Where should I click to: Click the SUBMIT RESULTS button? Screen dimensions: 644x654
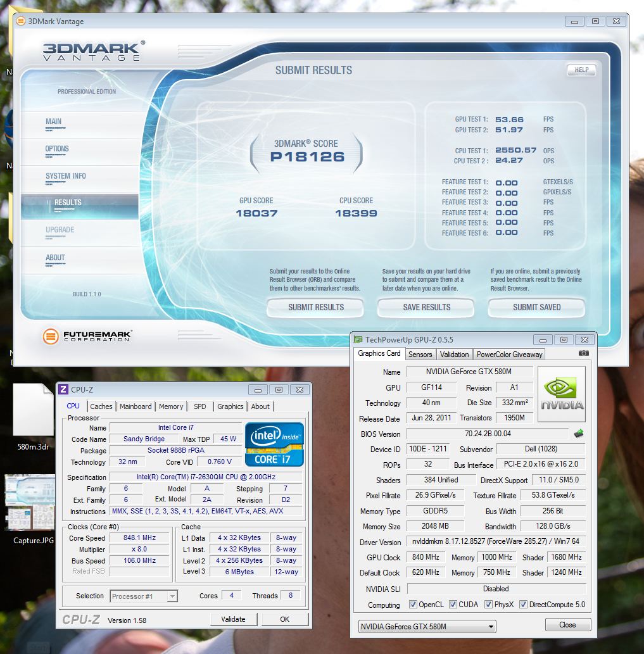[316, 308]
